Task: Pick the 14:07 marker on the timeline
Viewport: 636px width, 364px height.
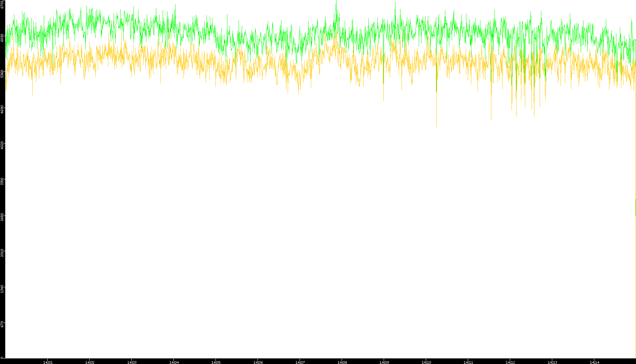Action: (300, 362)
